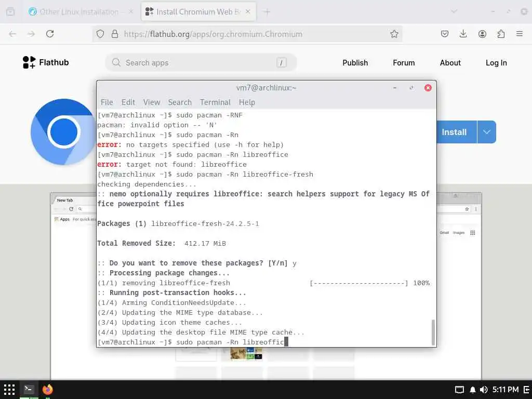The height and width of the screenshot is (399, 532).
Task: Click the logout icon at the taskbar end
Action: [x=527, y=390]
